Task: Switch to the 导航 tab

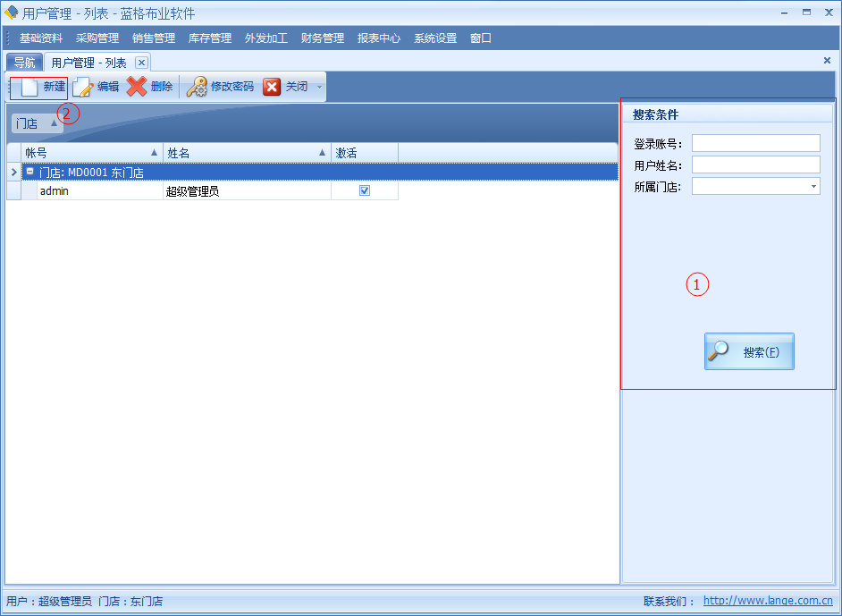Action: (x=24, y=63)
